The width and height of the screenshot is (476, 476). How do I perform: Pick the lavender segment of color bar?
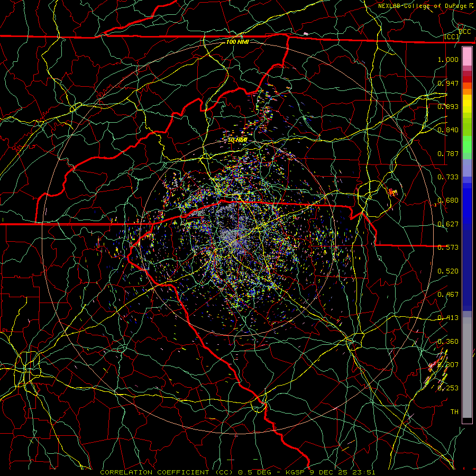(467, 168)
